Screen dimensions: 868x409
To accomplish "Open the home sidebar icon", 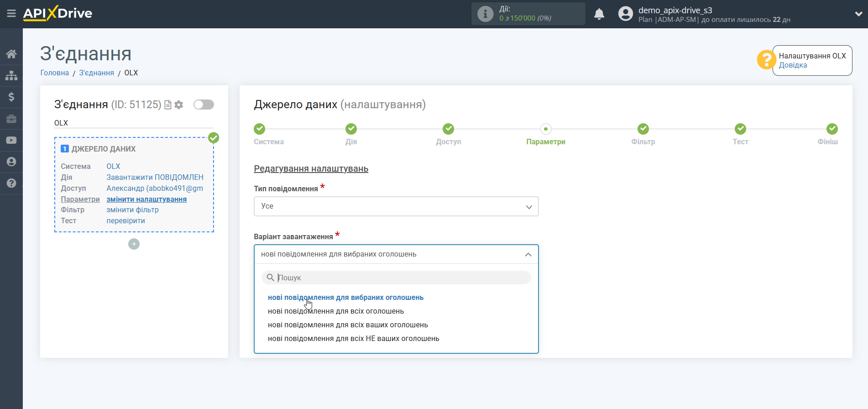I will [x=11, y=54].
